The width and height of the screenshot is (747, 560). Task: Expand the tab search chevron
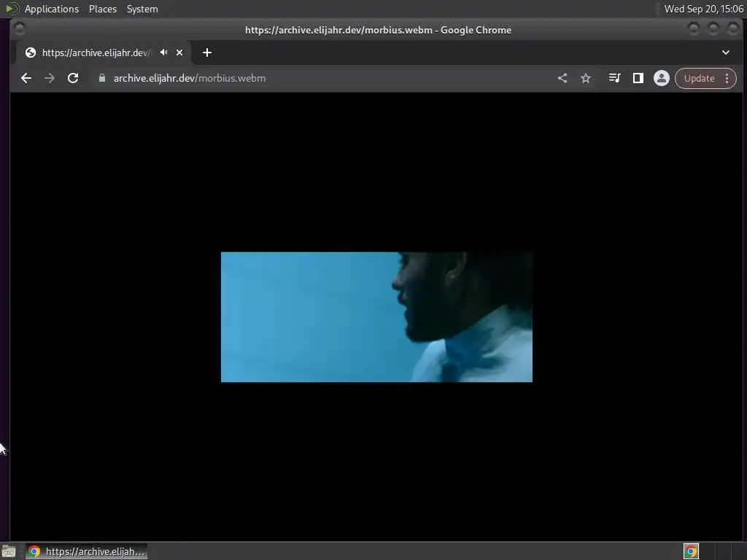[x=726, y=52]
